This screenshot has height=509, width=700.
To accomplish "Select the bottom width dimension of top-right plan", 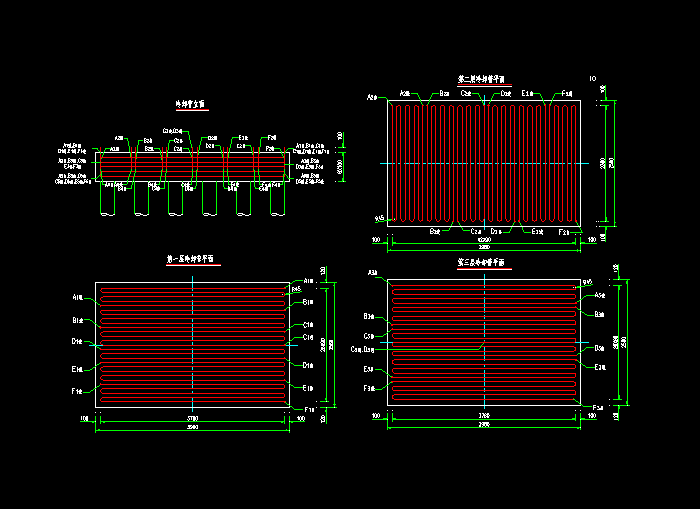I will coord(485,241).
